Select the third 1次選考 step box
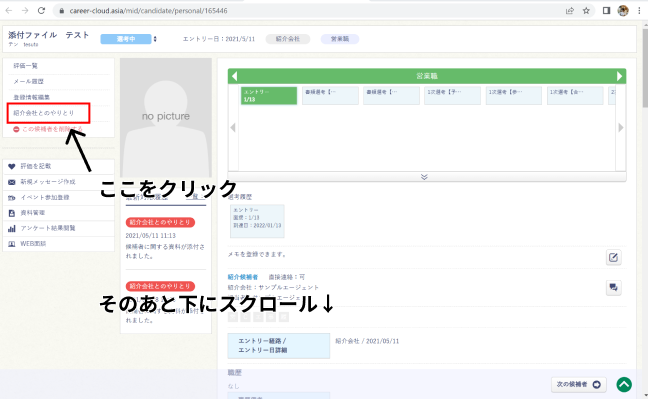 click(x=575, y=96)
